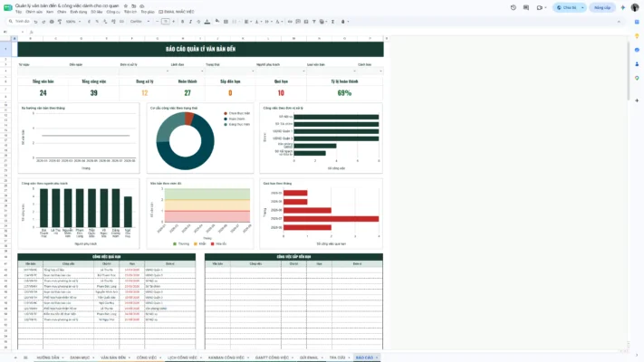
Task: Open the 100% zoom dropdown
Action: click(x=73, y=22)
